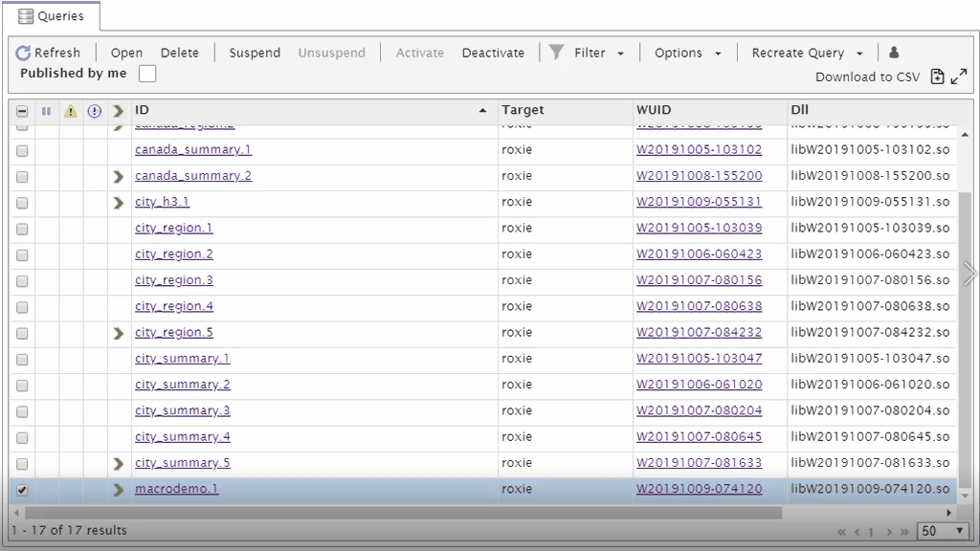The image size is (980, 551).
Task: Click page number 1 in pagination
Action: (x=871, y=532)
